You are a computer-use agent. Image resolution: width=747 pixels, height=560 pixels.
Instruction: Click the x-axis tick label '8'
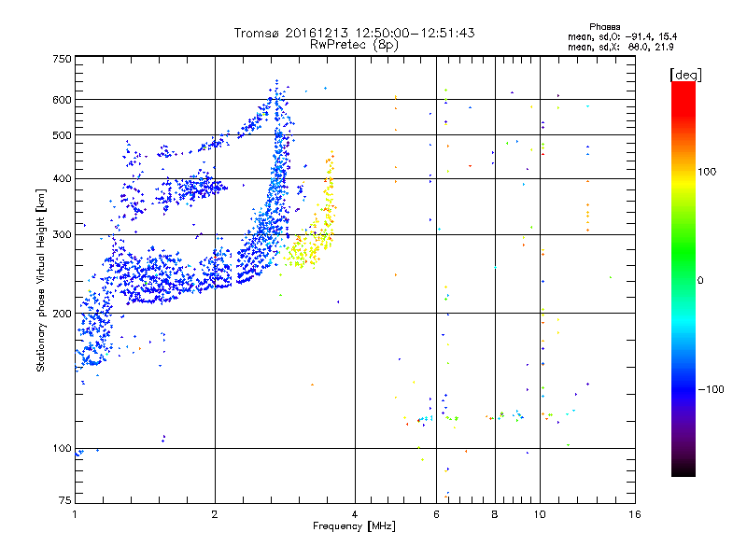click(x=495, y=514)
